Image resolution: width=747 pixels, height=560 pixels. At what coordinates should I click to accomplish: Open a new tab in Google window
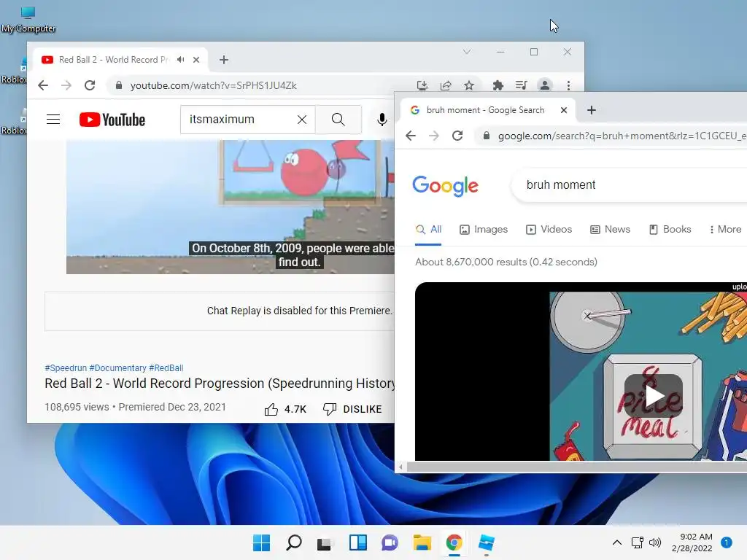[x=592, y=110]
